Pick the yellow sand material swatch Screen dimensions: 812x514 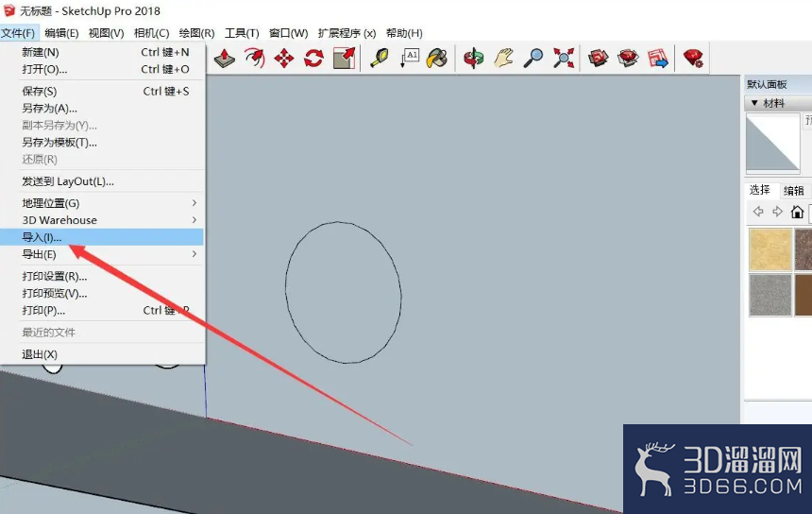coord(770,249)
